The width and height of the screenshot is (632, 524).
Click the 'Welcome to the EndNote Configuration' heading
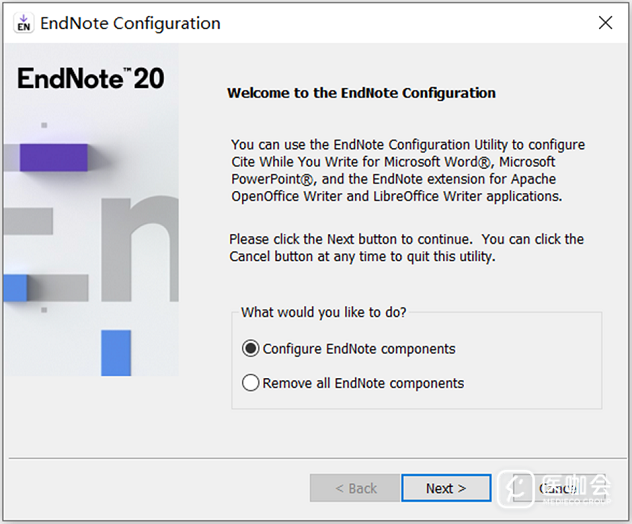click(361, 93)
